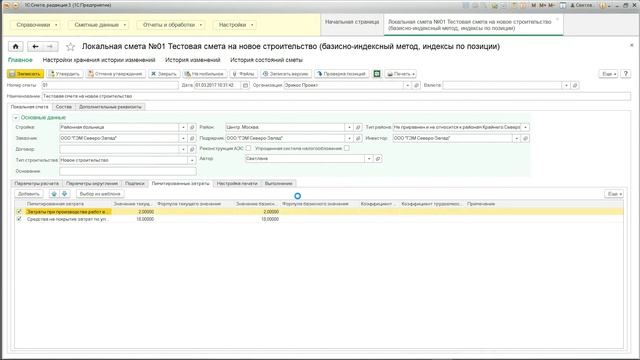Image resolution: width=640 pixels, height=360 pixels.
Task: Uncheck the Затраты при производстве работ row
Action: 19,211
